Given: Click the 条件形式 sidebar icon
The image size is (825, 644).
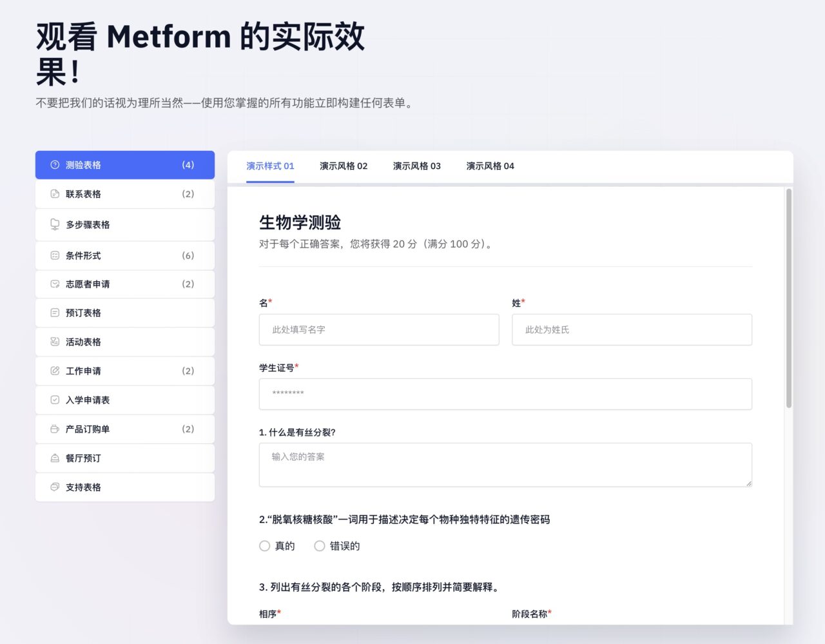Looking at the screenshot, I should pyautogui.click(x=55, y=255).
